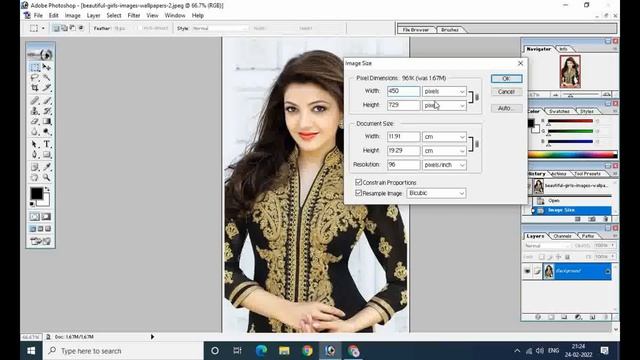Select the Dodge tool
The height and width of the screenshot is (360, 640).
click(x=47, y=132)
